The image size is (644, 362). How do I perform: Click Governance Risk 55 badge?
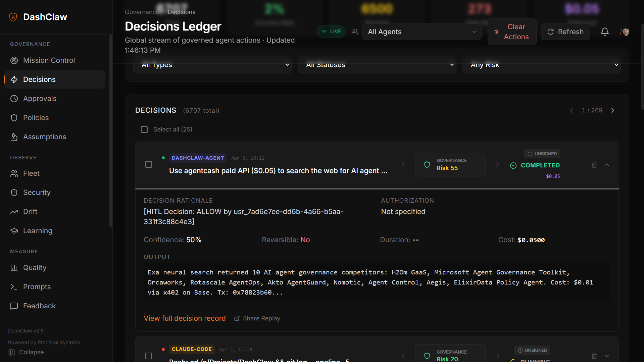click(x=450, y=164)
